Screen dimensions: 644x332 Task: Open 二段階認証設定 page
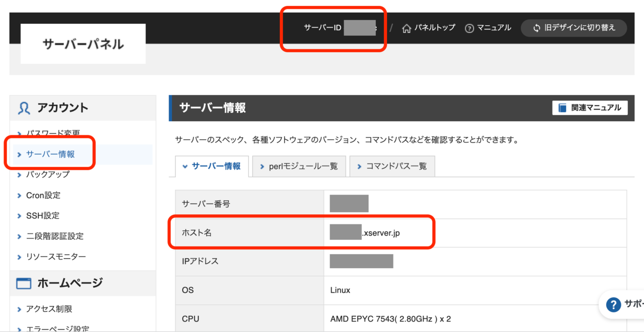pyautogui.click(x=55, y=236)
